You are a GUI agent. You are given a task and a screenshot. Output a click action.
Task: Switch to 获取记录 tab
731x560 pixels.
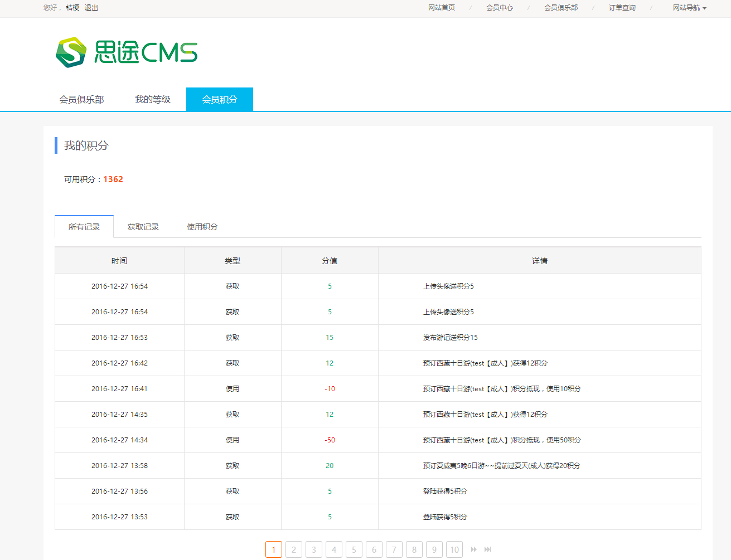143,227
